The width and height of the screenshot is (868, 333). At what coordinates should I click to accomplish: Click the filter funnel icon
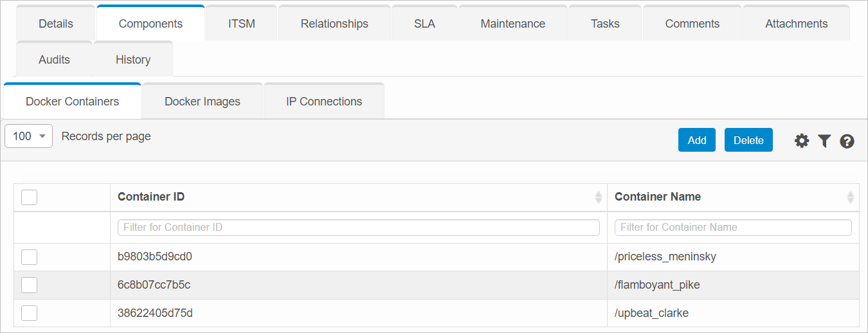(824, 141)
